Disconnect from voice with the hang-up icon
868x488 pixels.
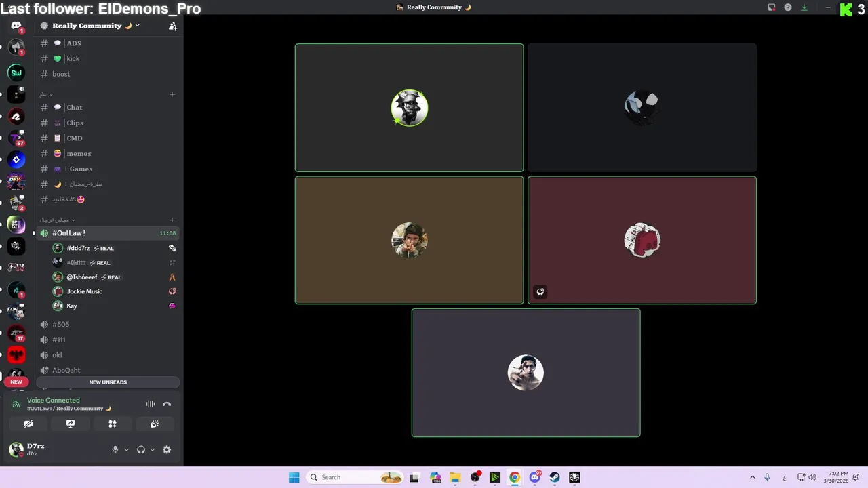[167, 404]
